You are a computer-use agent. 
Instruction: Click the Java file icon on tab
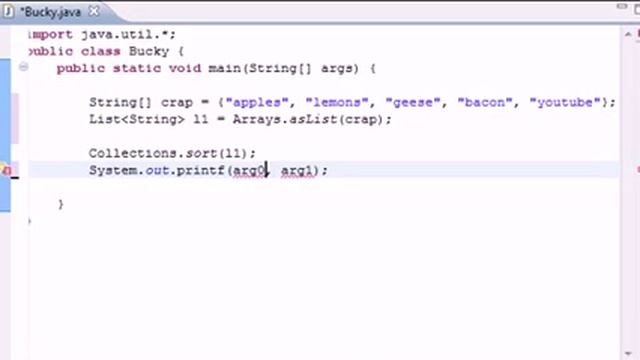click(8, 12)
